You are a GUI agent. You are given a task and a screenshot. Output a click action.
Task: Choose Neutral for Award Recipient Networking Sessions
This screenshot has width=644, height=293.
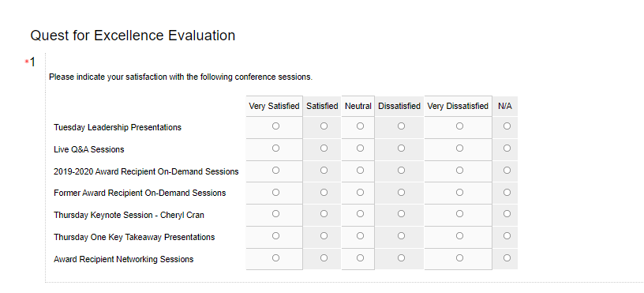tap(360, 257)
